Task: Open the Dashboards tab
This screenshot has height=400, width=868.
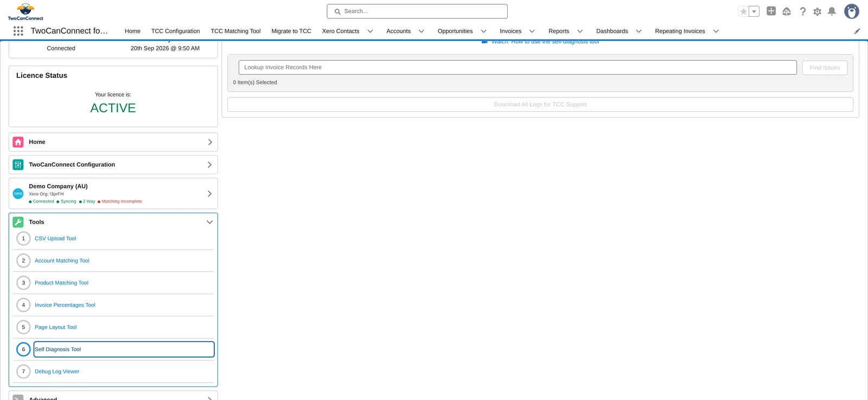Action: 612,31
